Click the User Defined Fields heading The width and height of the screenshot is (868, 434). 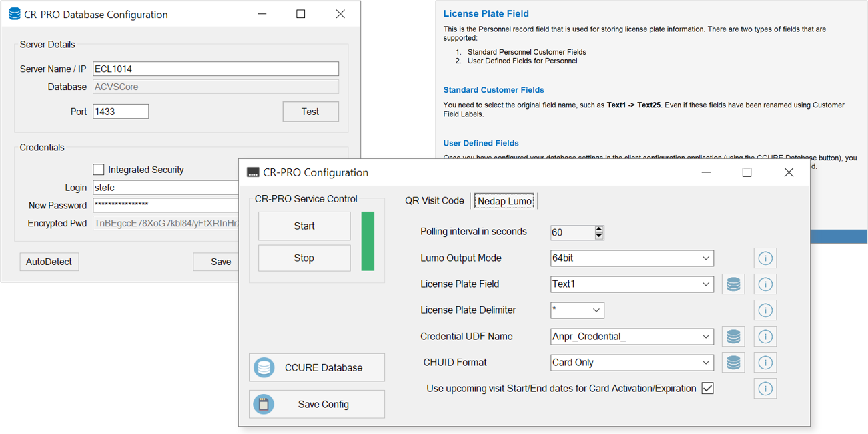[481, 143]
